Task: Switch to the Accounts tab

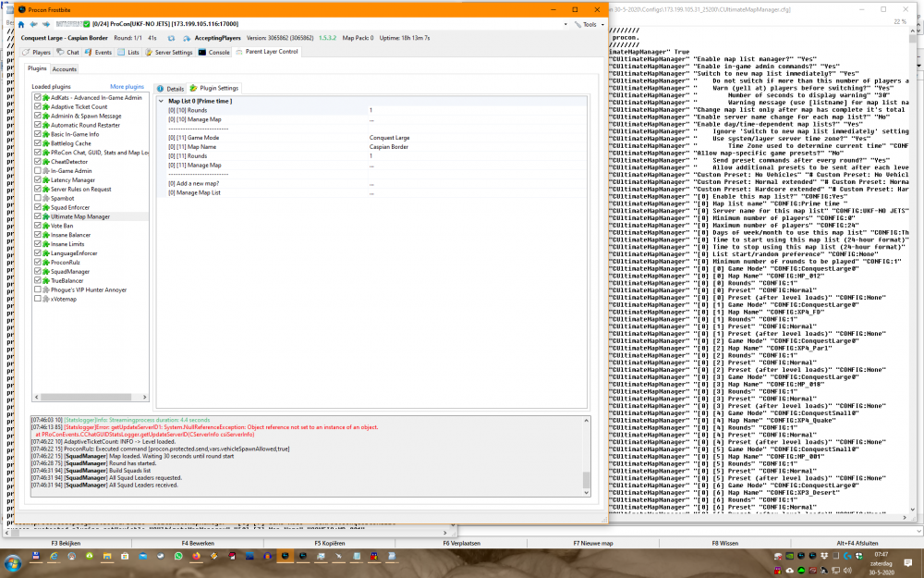Action: (64, 68)
